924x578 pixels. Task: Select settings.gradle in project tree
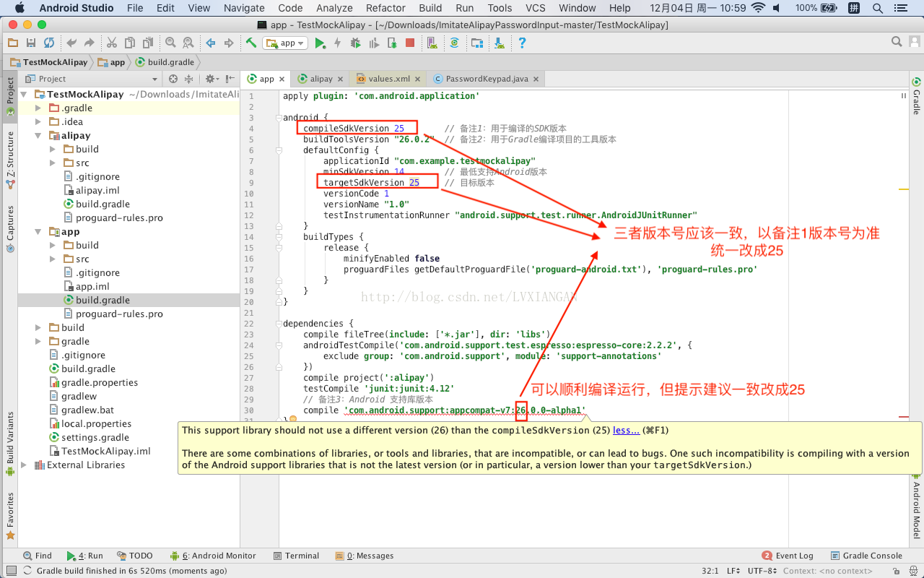pos(95,438)
